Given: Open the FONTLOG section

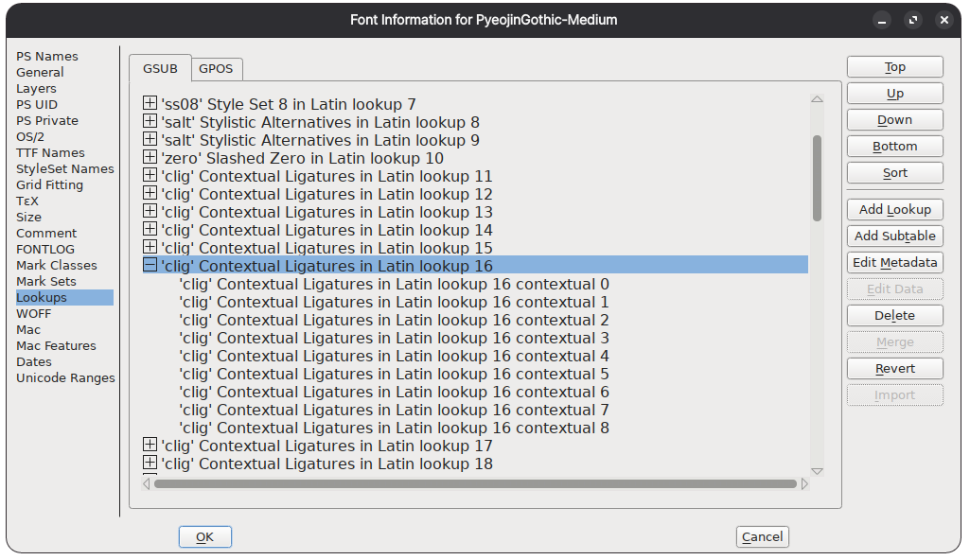Looking at the screenshot, I should 45,249.
